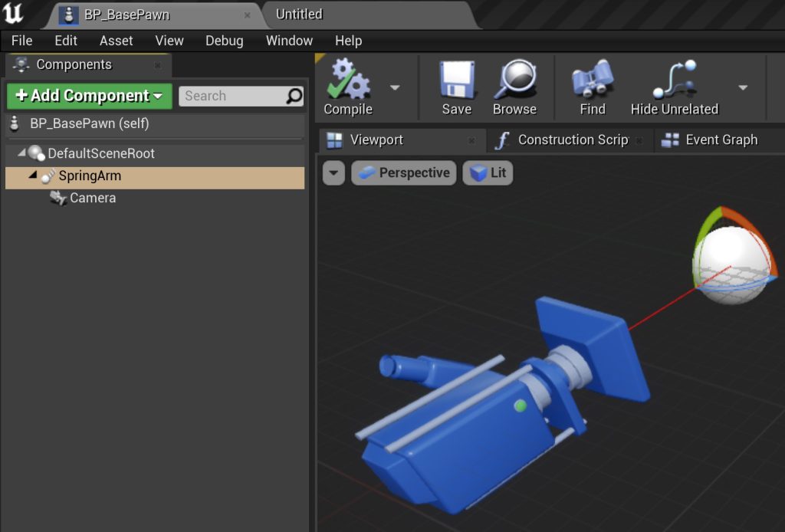Screen dimensions: 785x532
Task: Click the Unreal Engine logo icon
Action: 14,14
